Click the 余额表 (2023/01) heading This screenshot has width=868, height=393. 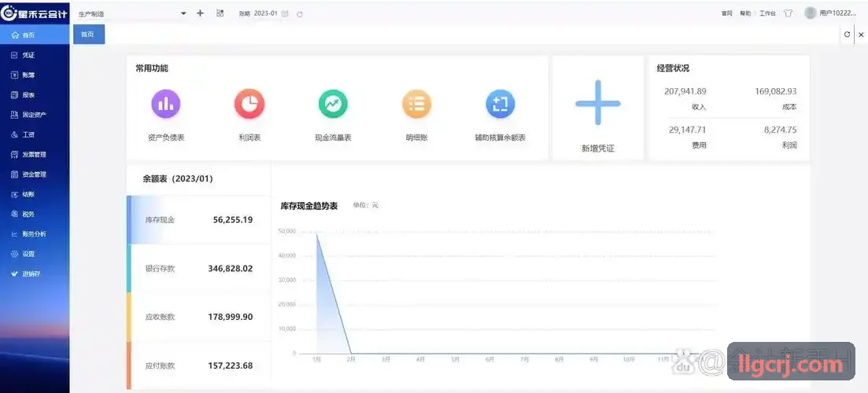tap(178, 179)
